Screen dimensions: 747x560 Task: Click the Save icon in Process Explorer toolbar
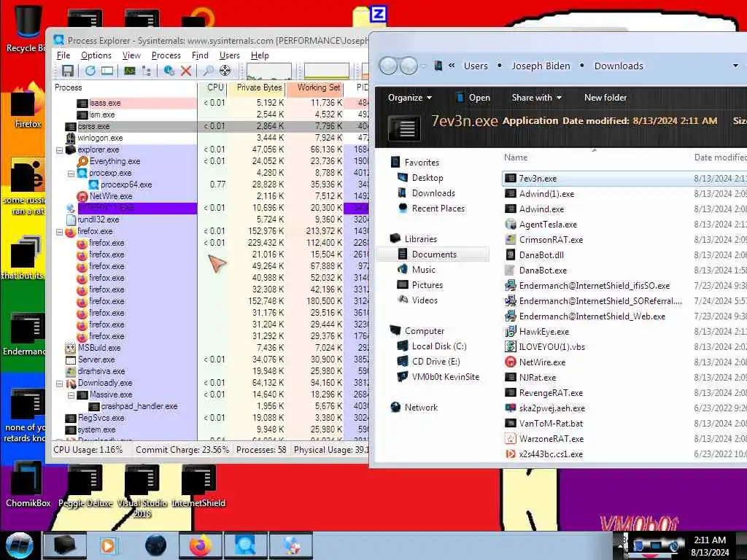tap(68, 71)
